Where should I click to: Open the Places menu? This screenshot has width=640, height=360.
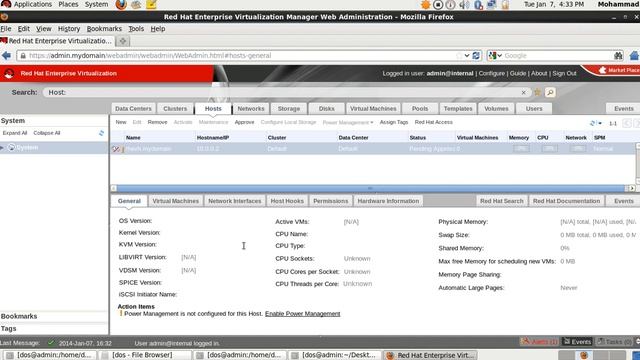(x=68, y=4)
